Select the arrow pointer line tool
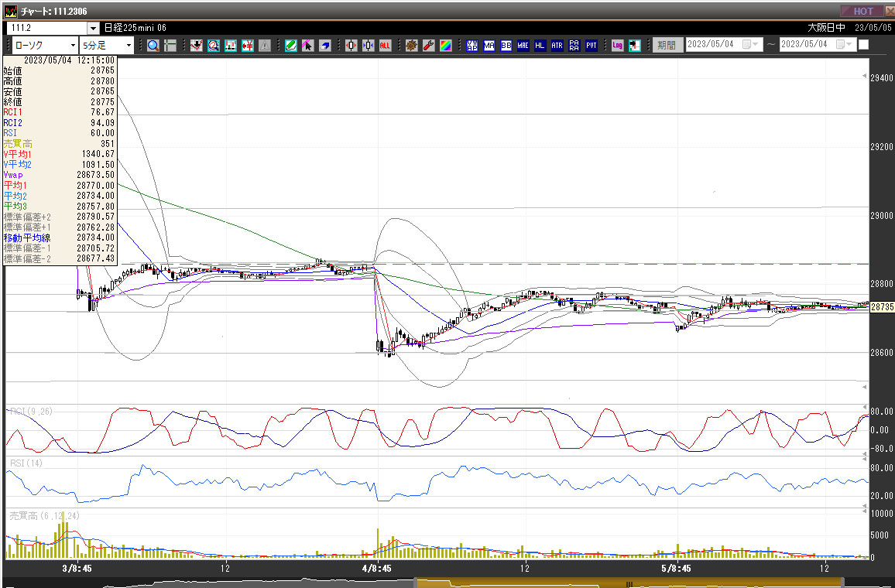 pyautogui.click(x=307, y=45)
